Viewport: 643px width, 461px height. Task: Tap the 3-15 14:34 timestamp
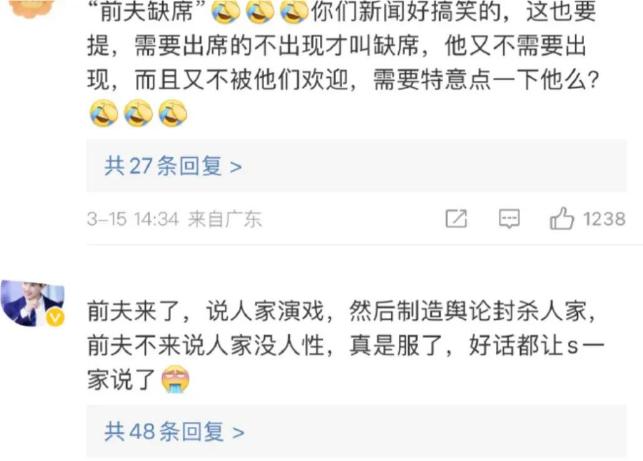coord(133,219)
